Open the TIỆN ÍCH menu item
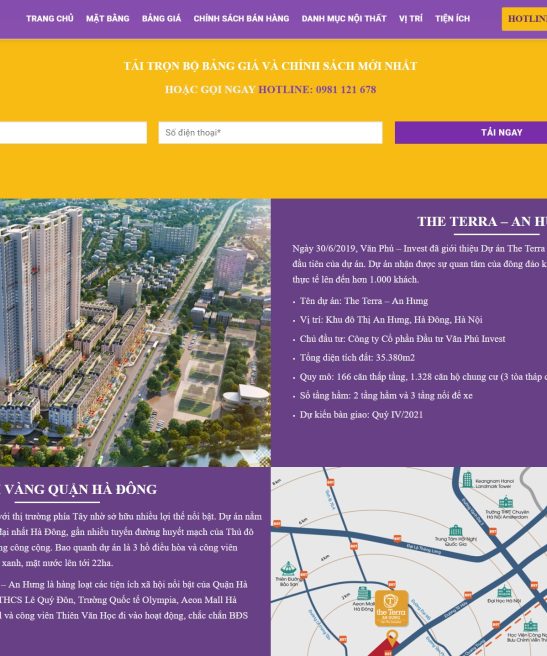The image size is (547, 656). pos(452,18)
